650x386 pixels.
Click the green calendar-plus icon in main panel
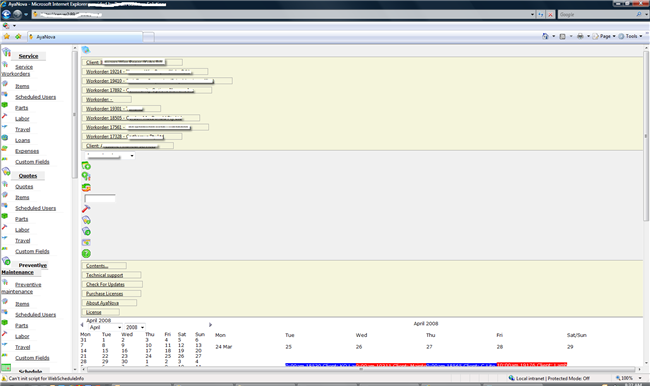click(86, 166)
